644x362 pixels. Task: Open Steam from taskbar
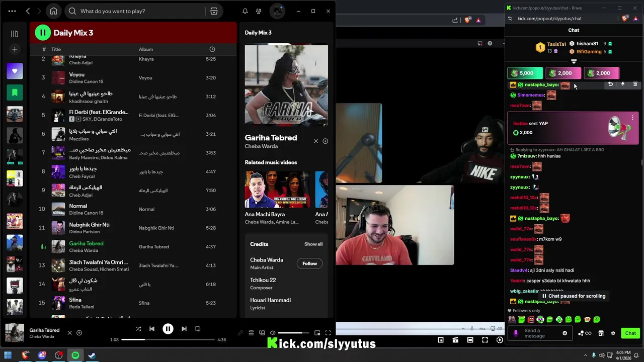pyautogui.click(x=92, y=355)
